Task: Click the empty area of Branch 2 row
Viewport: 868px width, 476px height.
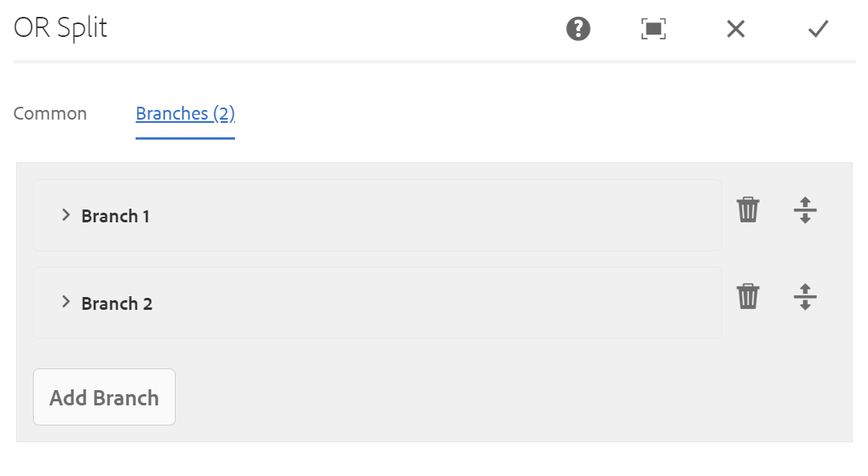Action: tap(432, 303)
